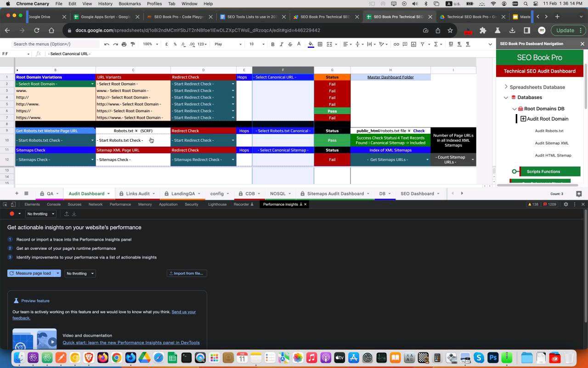Image resolution: width=588 pixels, height=368 pixels.
Task: Open fill color picker
Action: (x=311, y=44)
